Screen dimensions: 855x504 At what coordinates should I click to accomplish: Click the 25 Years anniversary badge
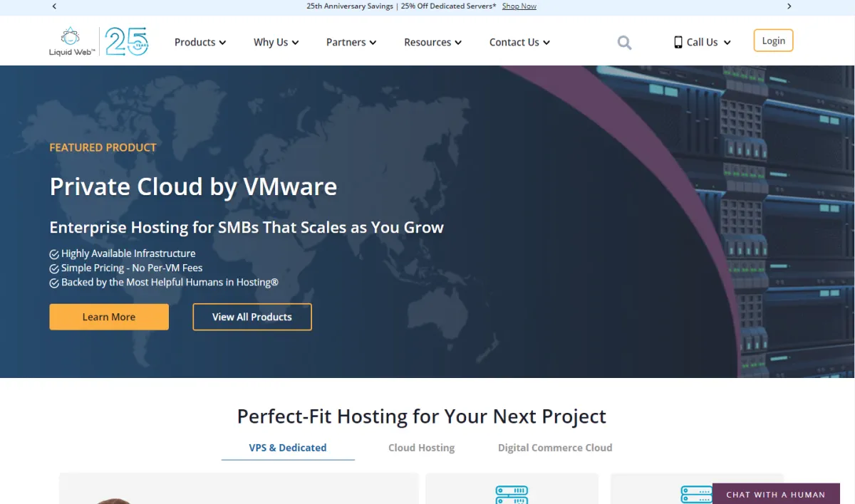[x=127, y=41]
